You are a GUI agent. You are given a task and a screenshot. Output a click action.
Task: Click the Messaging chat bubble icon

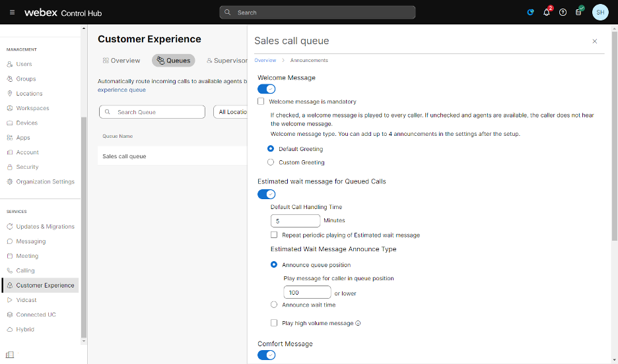[x=10, y=241]
